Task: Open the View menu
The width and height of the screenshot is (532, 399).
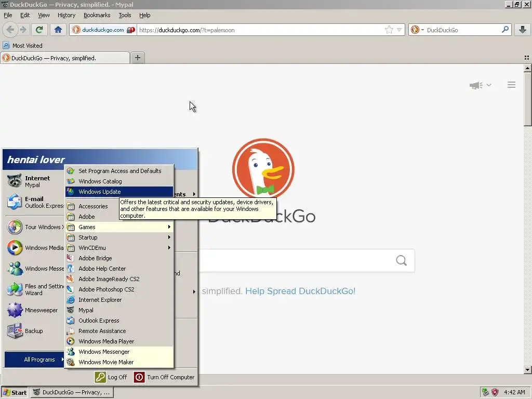Action: [44, 15]
